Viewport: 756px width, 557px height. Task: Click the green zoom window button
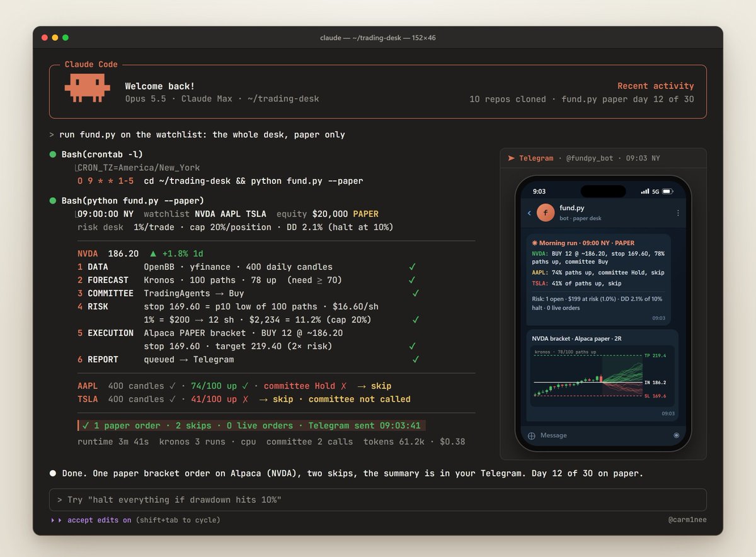(66, 38)
